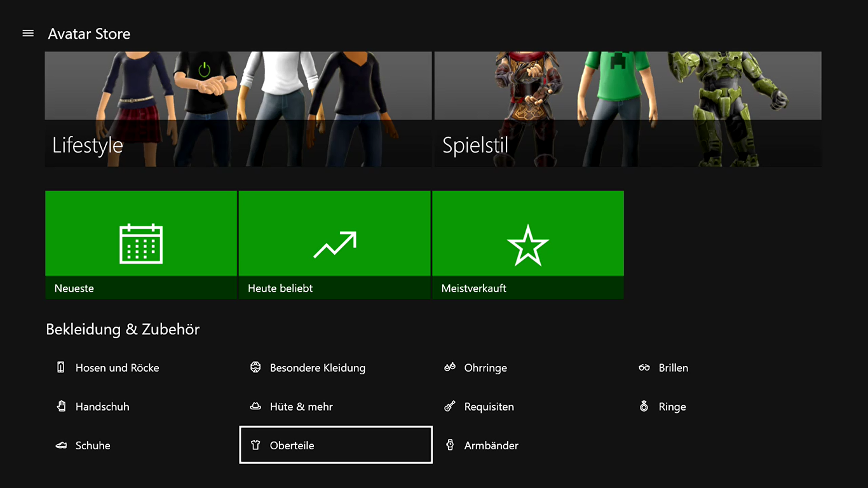Select the Besondere Kleidung category
The height and width of the screenshot is (488, 868).
tap(317, 368)
